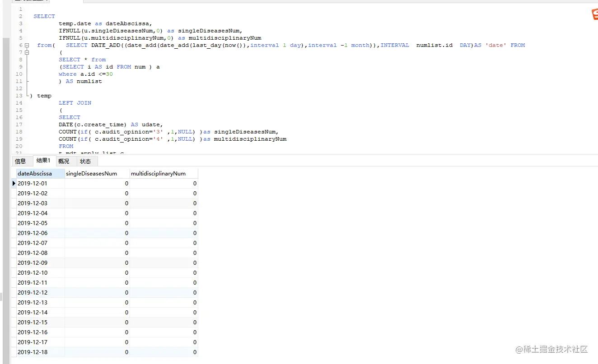View the 状态 tab
598x364 pixels.
[x=86, y=161]
